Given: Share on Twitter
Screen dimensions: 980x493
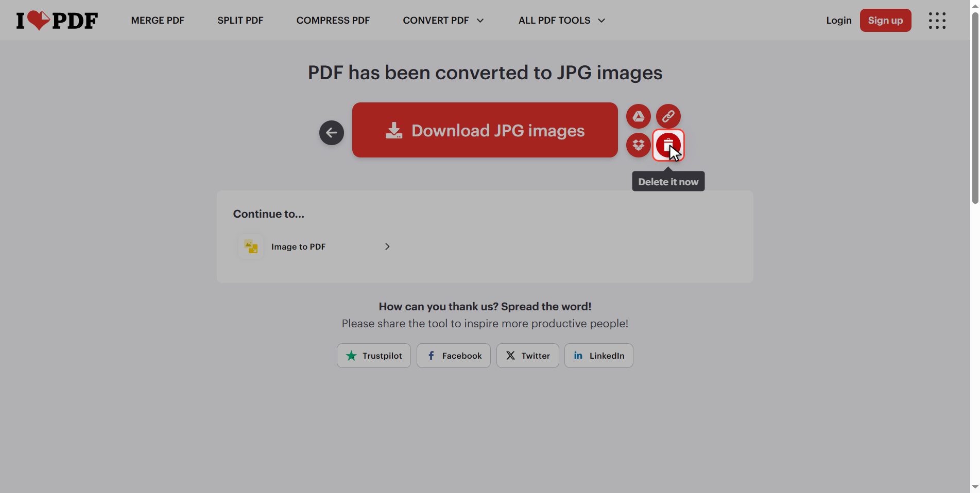Looking at the screenshot, I should coord(528,356).
